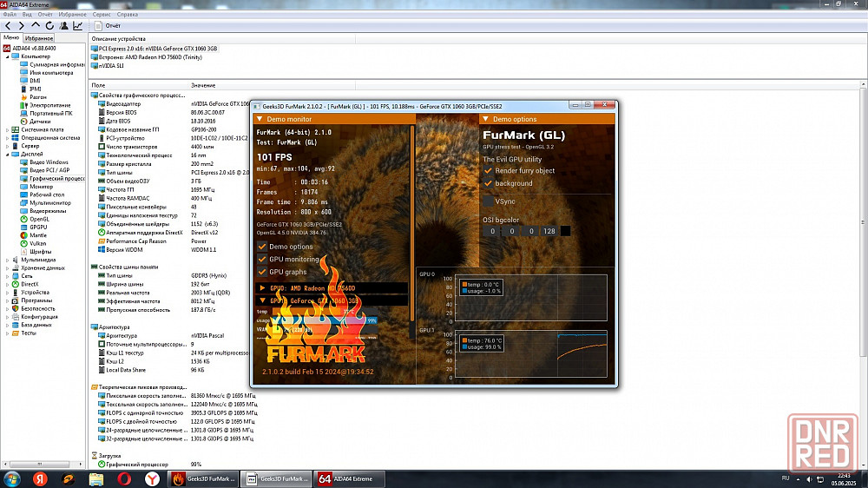Viewport: 868px width, 488px height.
Task: Collapse the Компьютер tree node
Action: click(x=7, y=56)
